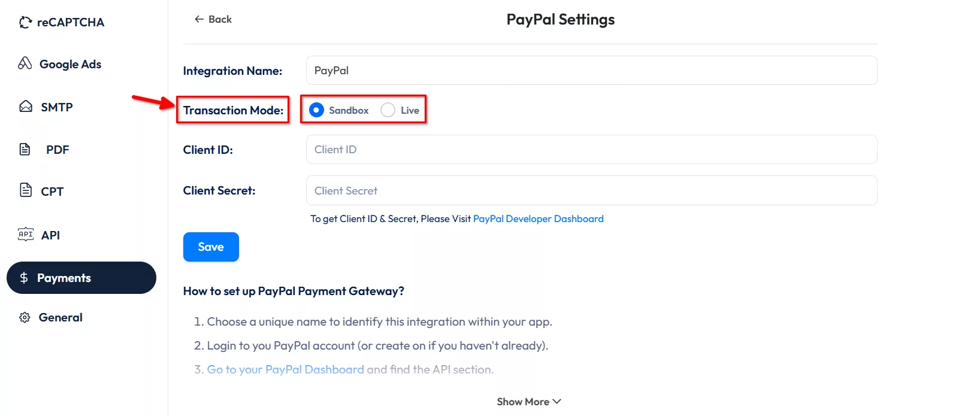Viewport: 980px width, 416px height.
Task: Click the reCAPTCHA sidebar icon
Action: click(25, 23)
